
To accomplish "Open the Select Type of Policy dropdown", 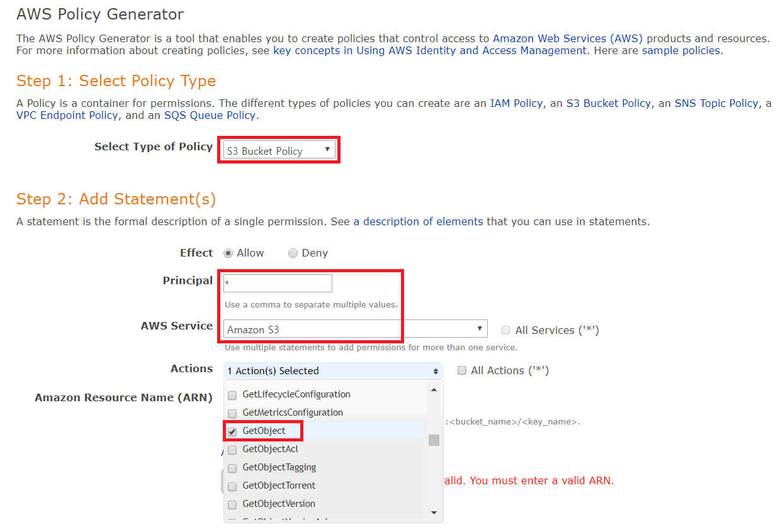I will tap(279, 150).
